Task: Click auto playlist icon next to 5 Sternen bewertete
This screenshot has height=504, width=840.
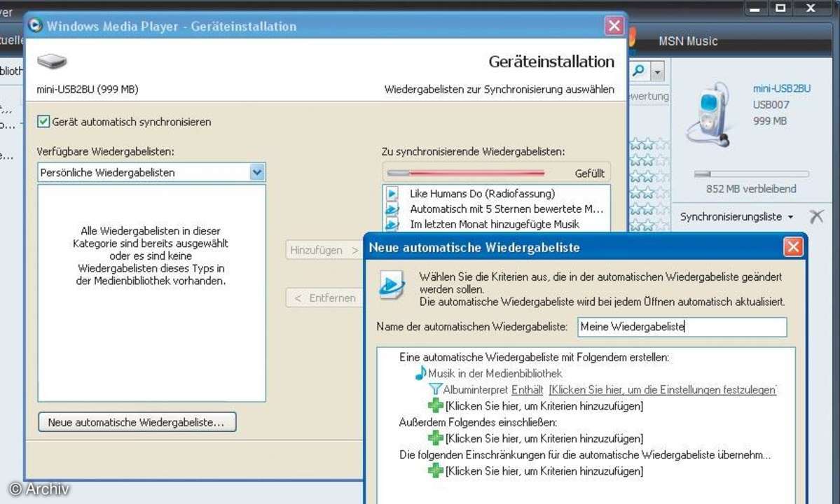Action: click(x=392, y=209)
